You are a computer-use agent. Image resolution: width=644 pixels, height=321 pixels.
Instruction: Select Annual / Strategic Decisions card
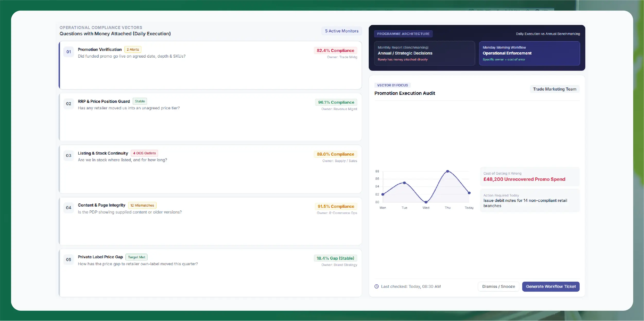pos(425,53)
